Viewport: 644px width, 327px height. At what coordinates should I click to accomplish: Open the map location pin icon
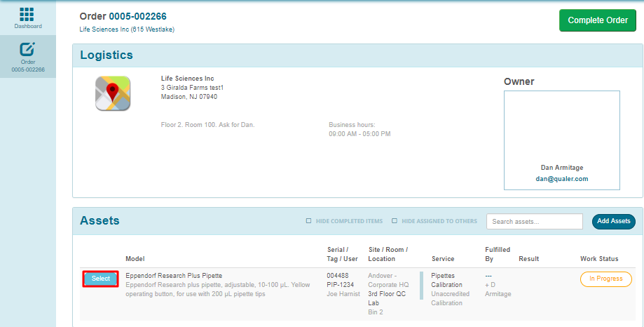(x=113, y=93)
